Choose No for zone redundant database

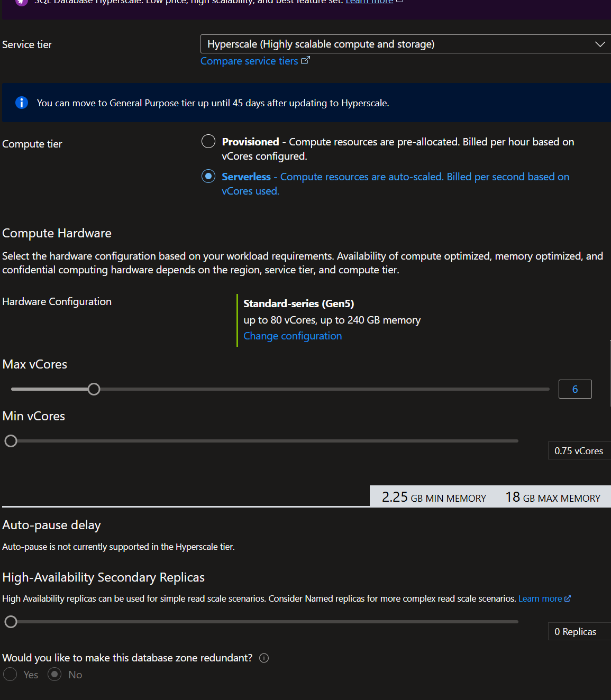pyautogui.click(x=54, y=674)
